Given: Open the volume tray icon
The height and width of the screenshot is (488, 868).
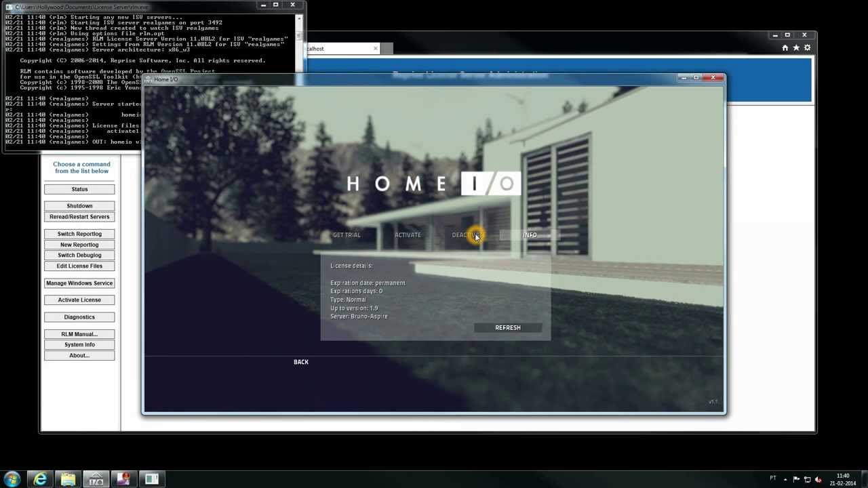Looking at the screenshot, I should [x=818, y=479].
